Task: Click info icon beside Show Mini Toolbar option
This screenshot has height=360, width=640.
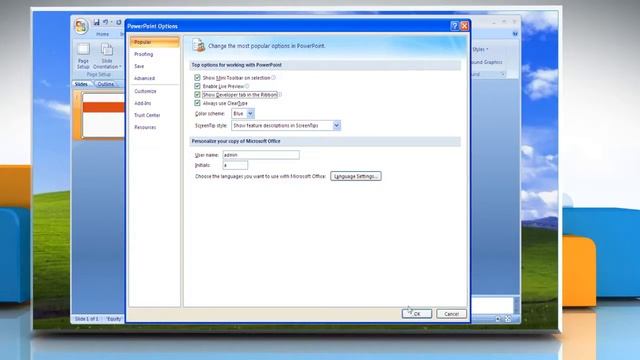Action: (x=273, y=78)
